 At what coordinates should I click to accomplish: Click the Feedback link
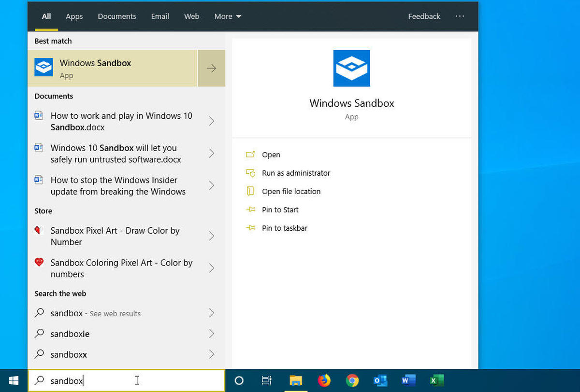[x=424, y=16]
